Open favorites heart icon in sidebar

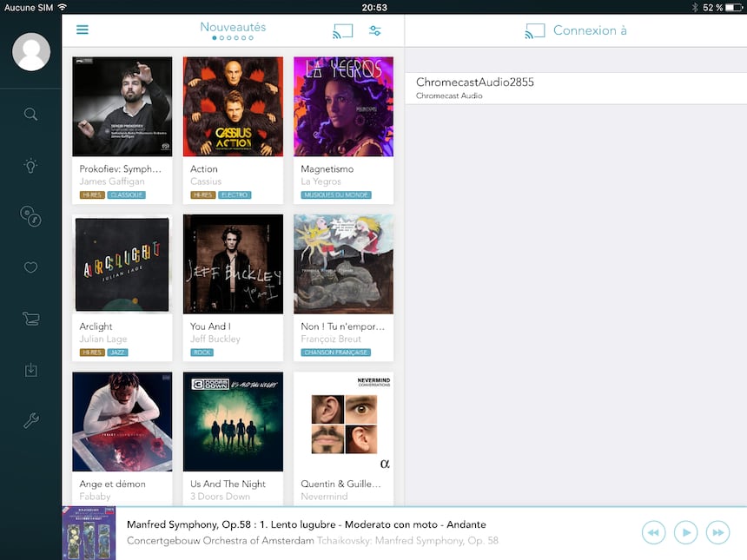(31, 267)
